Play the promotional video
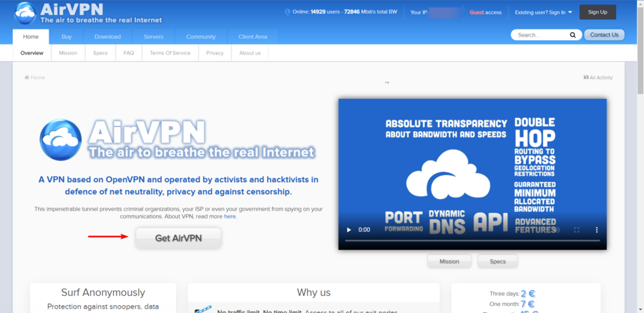The image size is (644, 313). pos(349,230)
